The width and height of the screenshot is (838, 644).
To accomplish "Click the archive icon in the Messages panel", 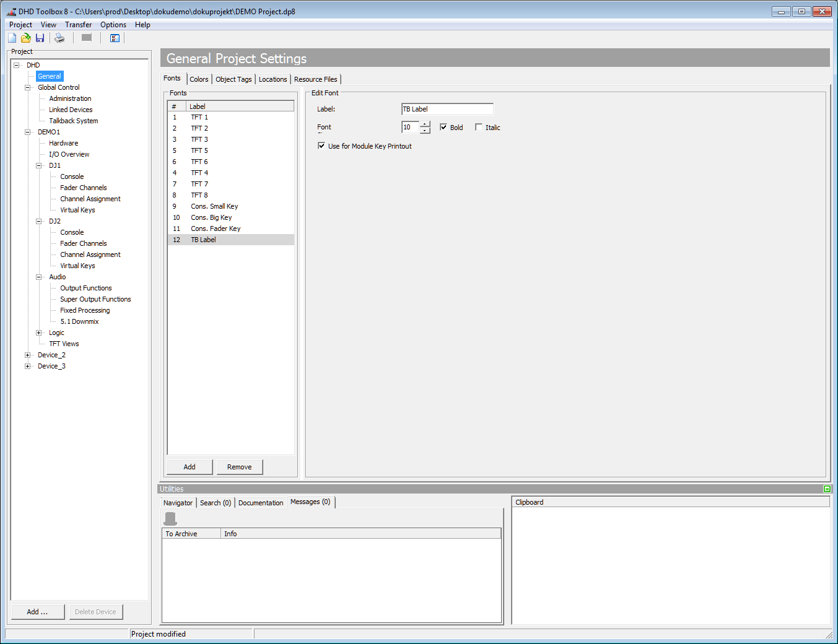I will click(170, 518).
